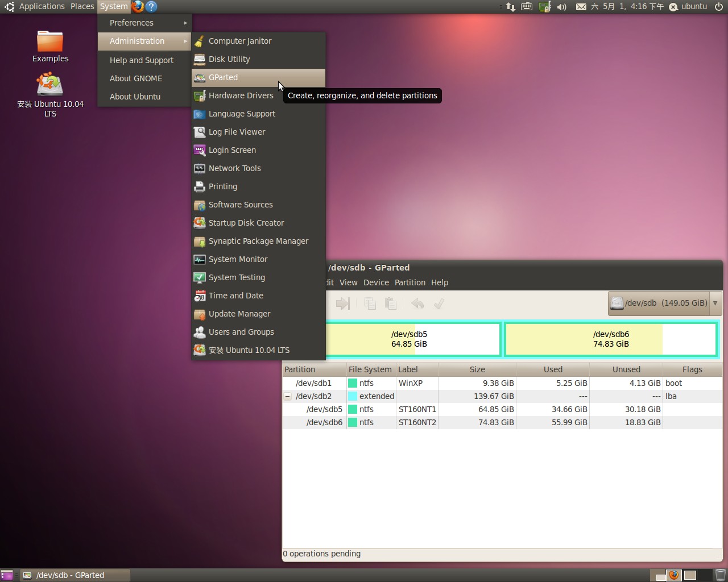Open Network Tools menu entry
The image size is (728, 582).
(x=258, y=168)
